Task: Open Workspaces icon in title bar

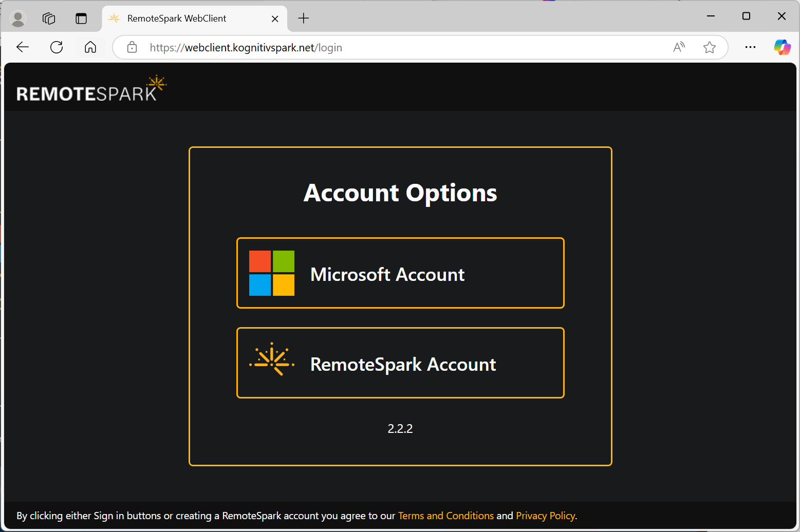Action: click(49, 18)
